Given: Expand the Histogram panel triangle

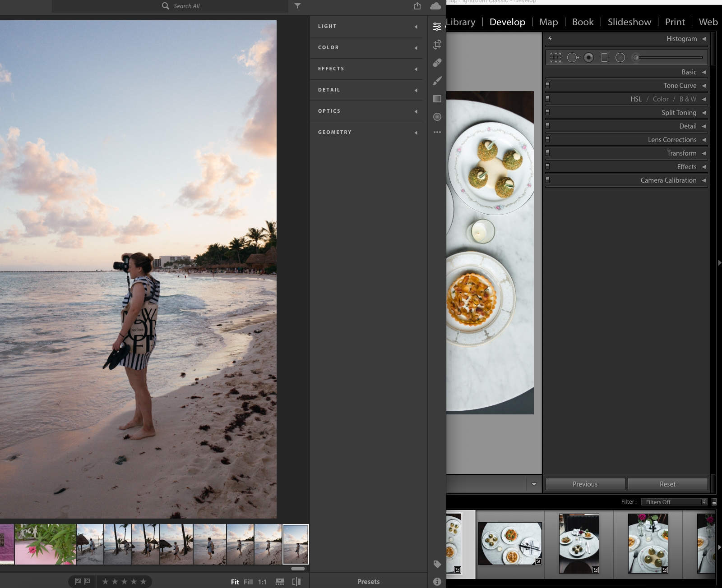Looking at the screenshot, I should pos(703,39).
